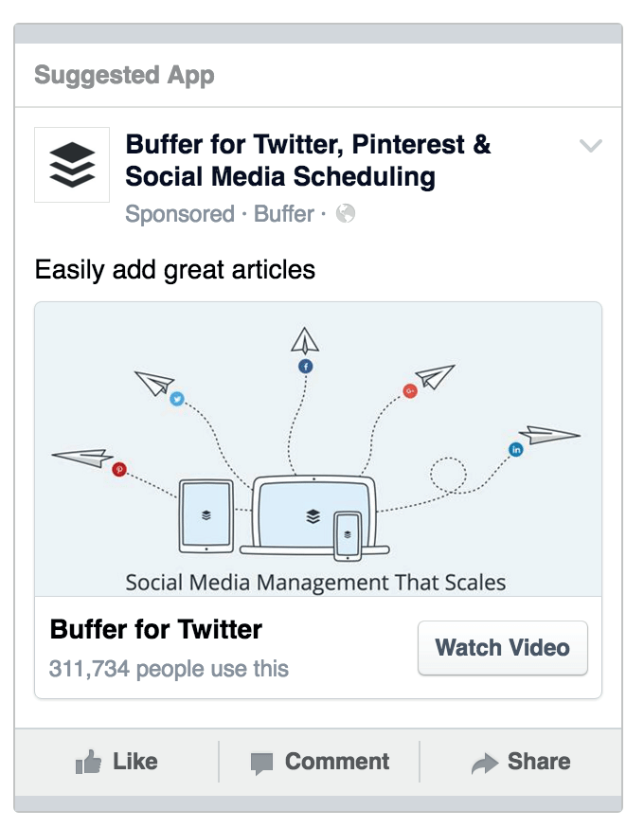Click the Like thumbs-up icon
Screen dimensions: 644x828
(88, 763)
